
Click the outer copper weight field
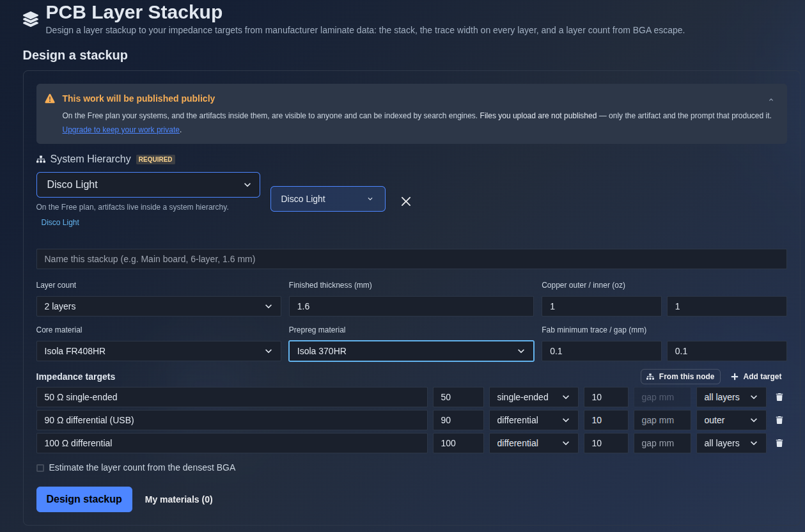[601, 306]
